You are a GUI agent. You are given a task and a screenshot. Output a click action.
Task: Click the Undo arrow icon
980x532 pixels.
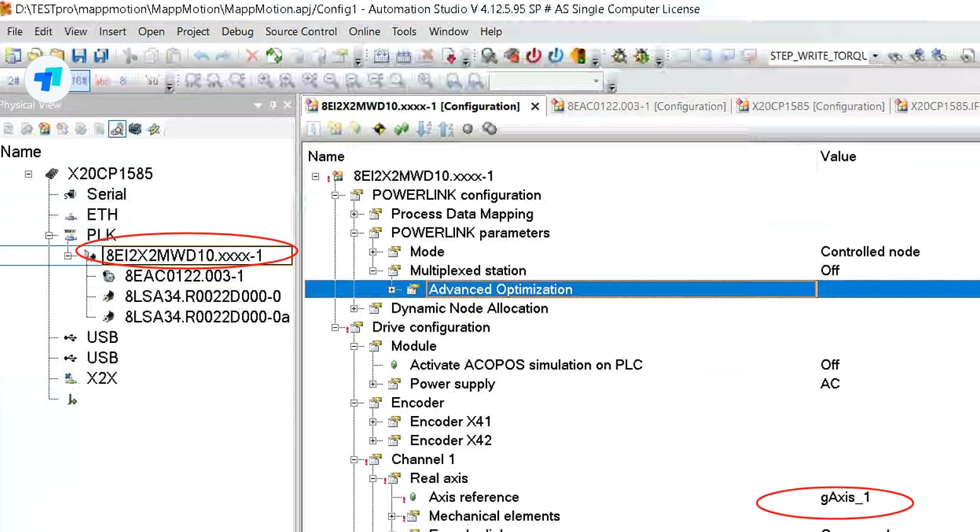201,56
